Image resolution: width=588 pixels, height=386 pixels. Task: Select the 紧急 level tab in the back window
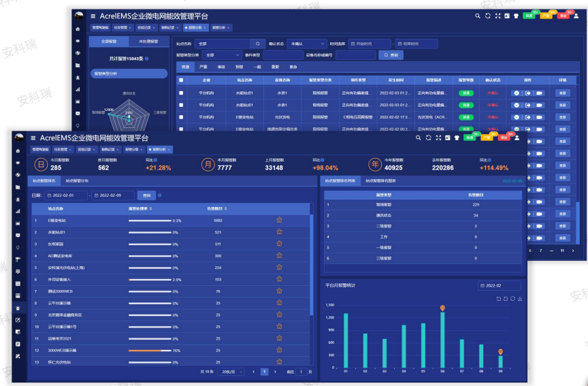tap(293, 67)
